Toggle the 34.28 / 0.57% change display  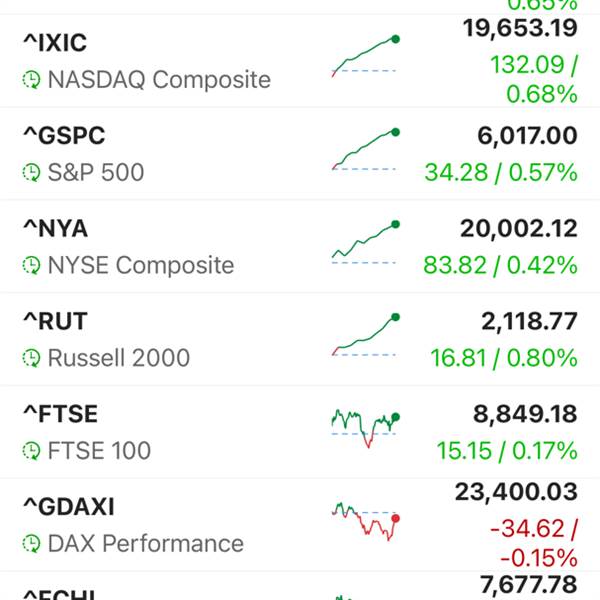click(x=501, y=172)
